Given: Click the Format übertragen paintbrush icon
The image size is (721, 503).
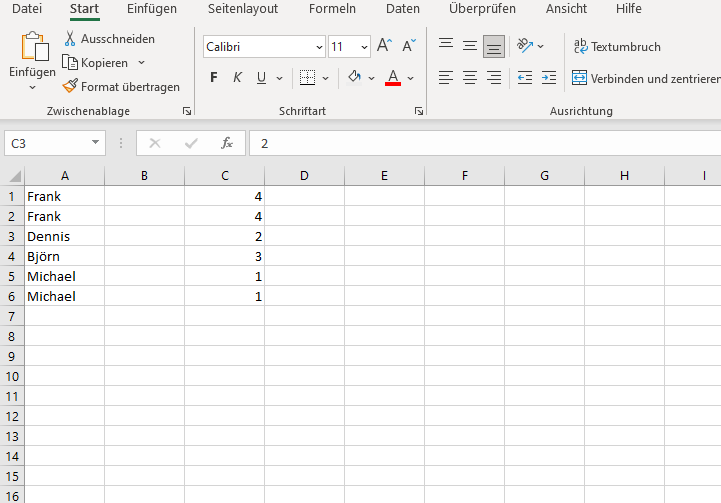Looking at the screenshot, I should tap(71, 87).
